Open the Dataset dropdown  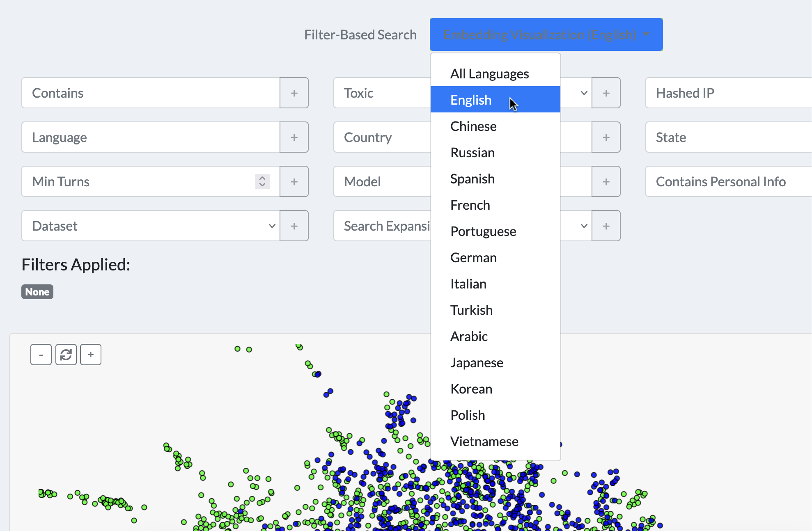click(151, 226)
